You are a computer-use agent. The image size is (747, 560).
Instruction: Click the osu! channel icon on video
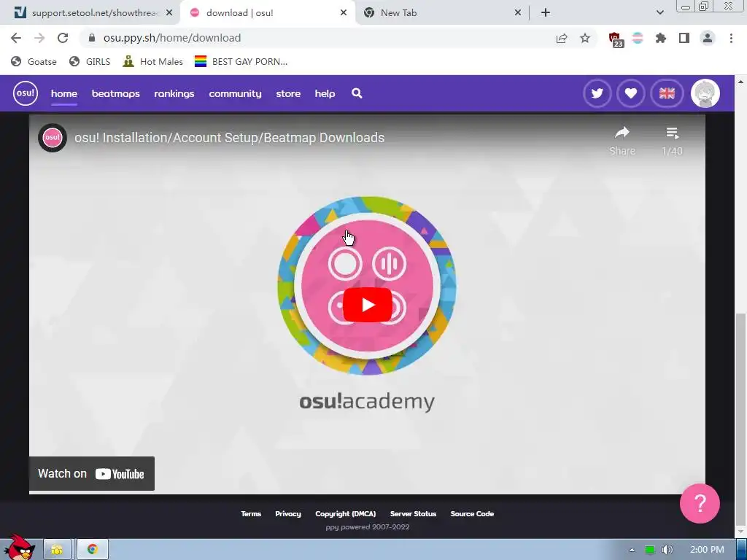pyautogui.click(x=53, y=138)
